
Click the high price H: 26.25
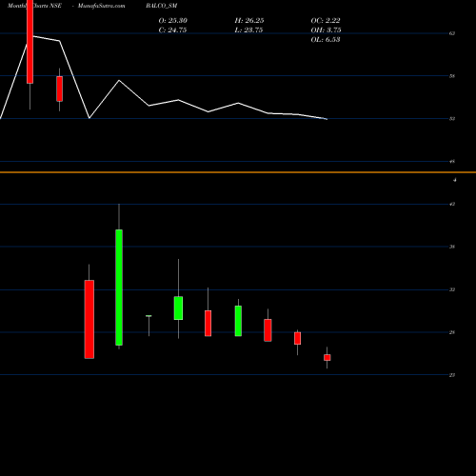tap(249, 21)
